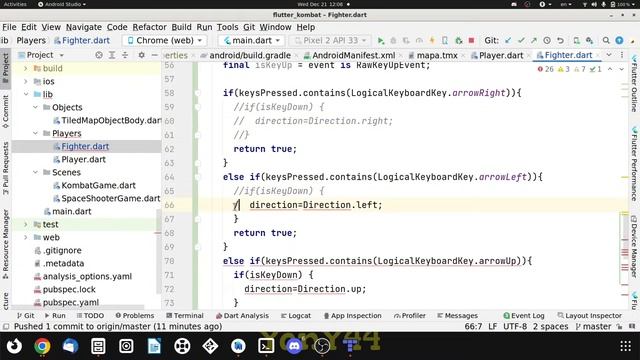
Task: Open Discord from the dock
Action: [x=294, y=346]
